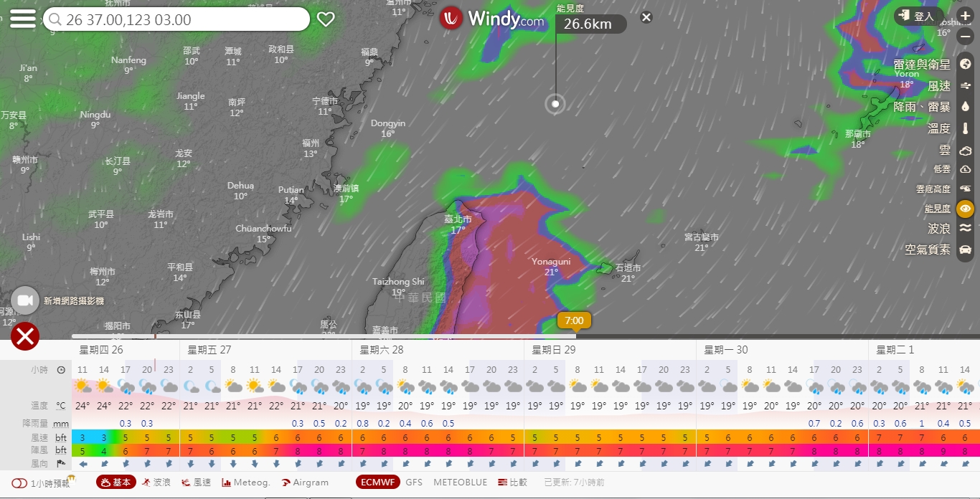Select the 波浪 waves forecast tab
This screenshot has width=980, height=499.
[156, 483]
